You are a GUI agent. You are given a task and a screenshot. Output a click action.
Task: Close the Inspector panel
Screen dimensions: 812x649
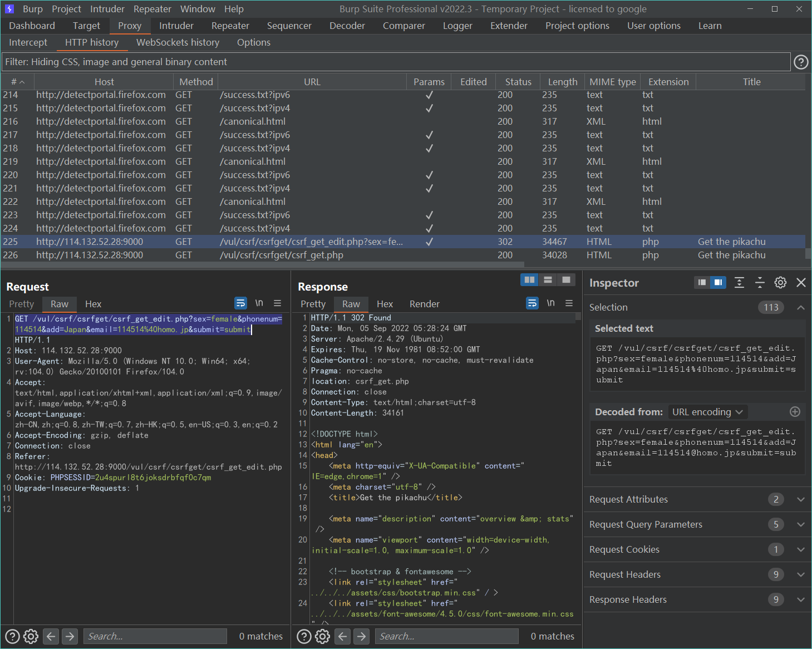click(801, 283)
